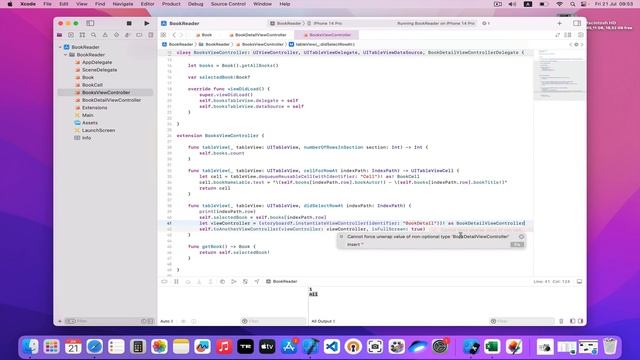Switch to the Book editor tab
This screenshot has height=360, width=640.
tap(204, 35)
